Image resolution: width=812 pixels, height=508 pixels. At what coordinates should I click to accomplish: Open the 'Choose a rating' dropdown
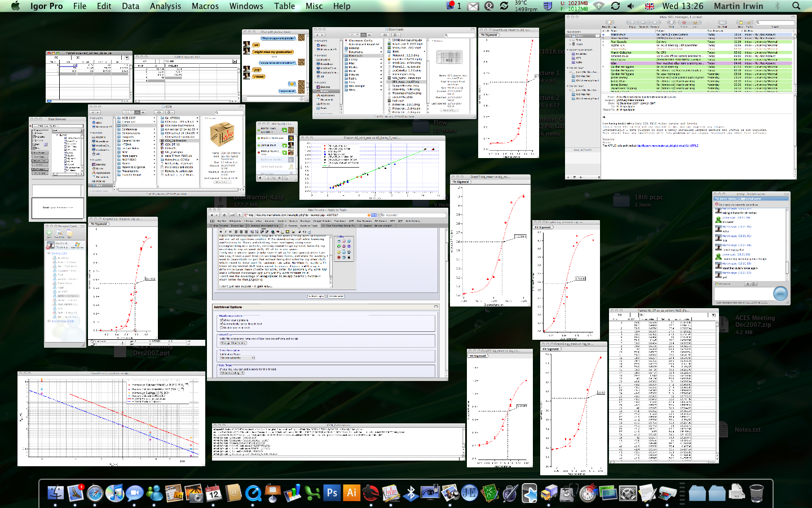click(x=231, y=373)
